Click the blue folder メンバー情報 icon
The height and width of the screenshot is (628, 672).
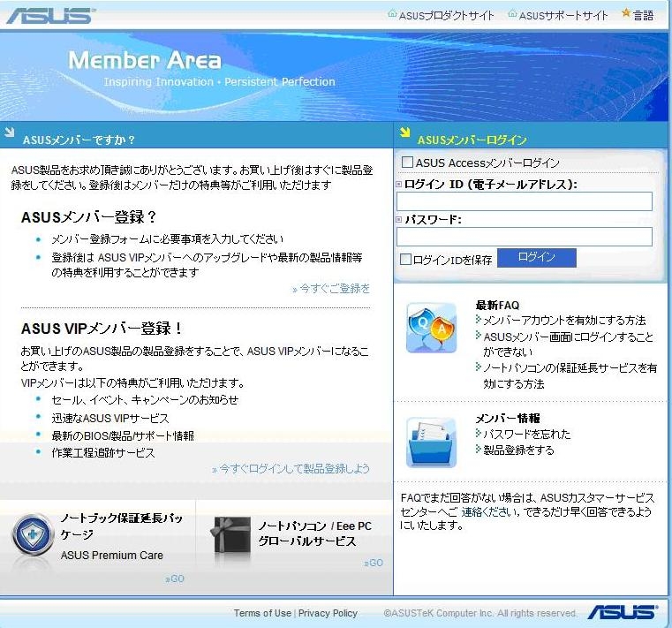click(432, 443)
